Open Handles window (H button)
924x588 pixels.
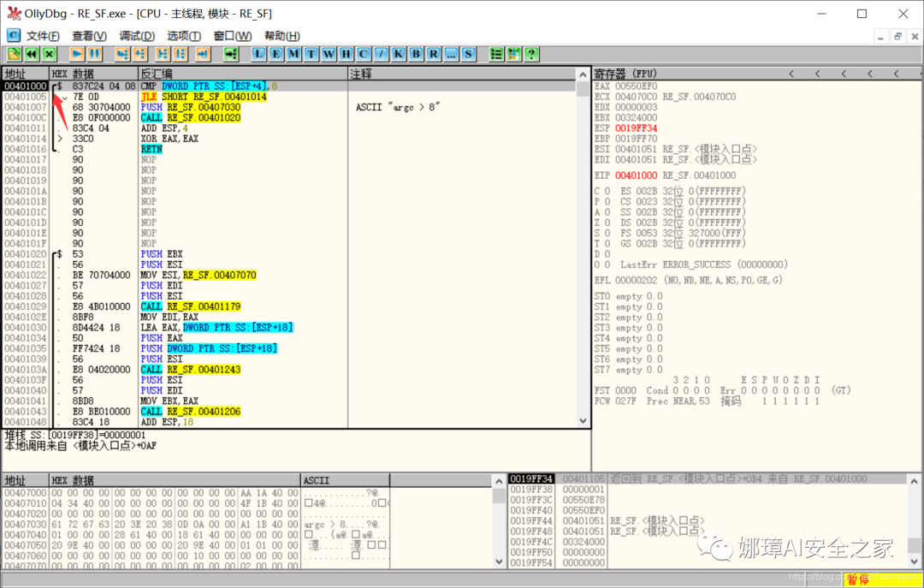[346, 54]
